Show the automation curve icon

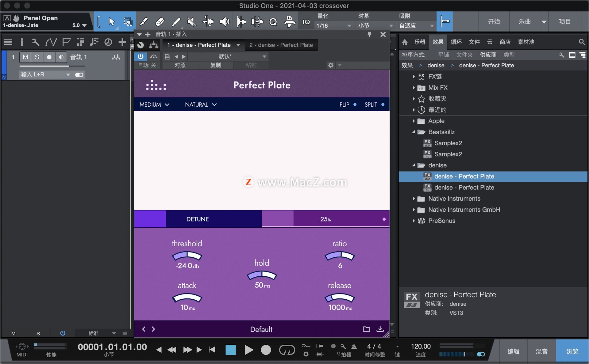(x=51, y=42)
